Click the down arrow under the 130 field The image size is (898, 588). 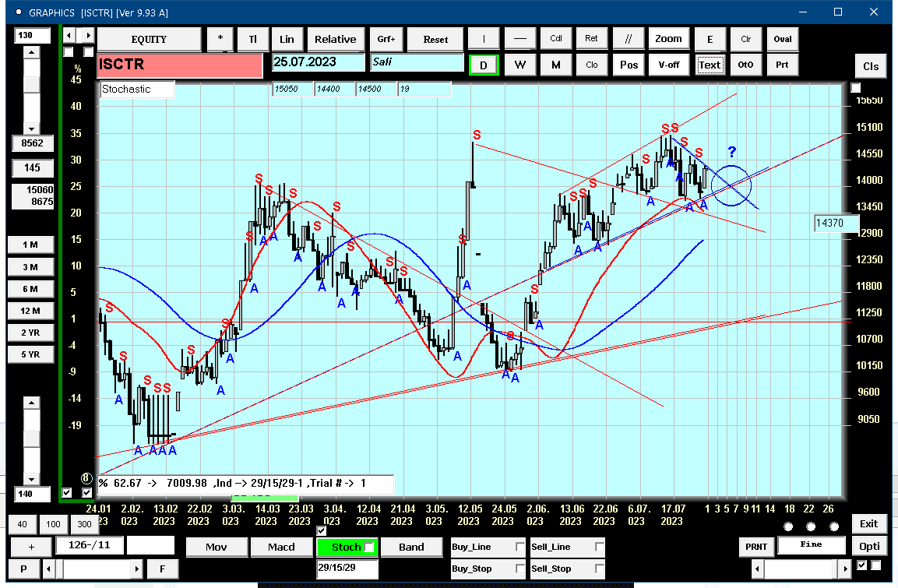31,129
